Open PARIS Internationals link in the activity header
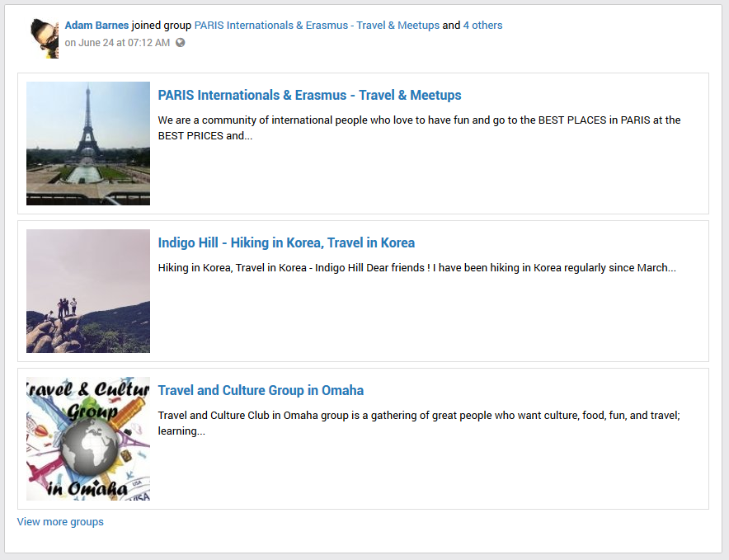The width and height of the screenshot is (729, 560). click(x=317, y=26)
